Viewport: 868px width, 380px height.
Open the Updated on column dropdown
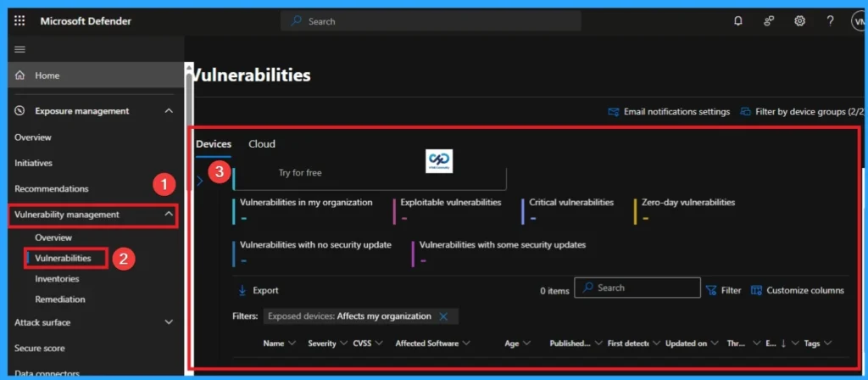[715, 344]
